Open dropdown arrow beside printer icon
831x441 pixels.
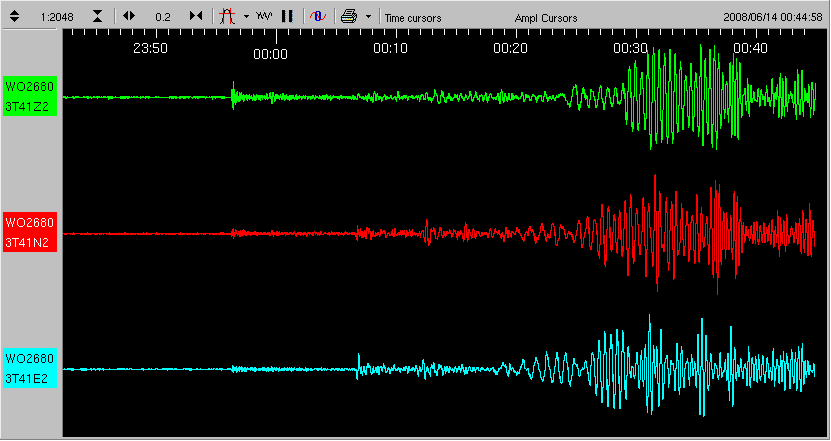pos(368,17)
